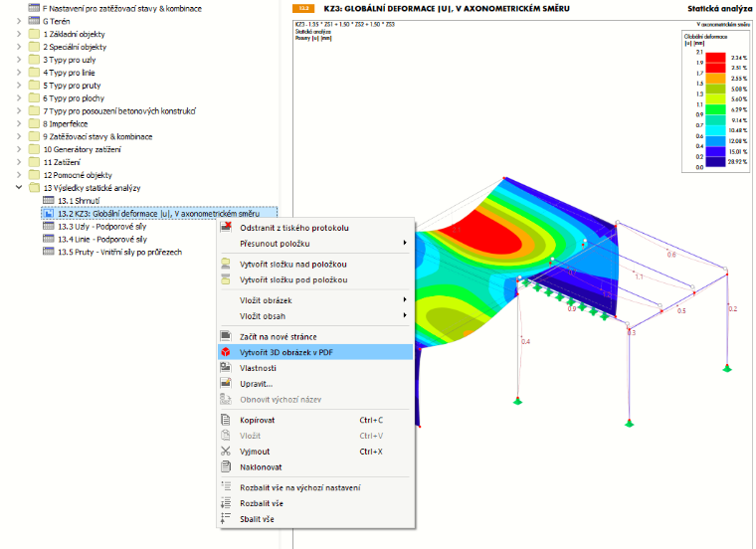Select tree item 10 Generátory zatížení
Screen dimensions: 756x549
82,149
